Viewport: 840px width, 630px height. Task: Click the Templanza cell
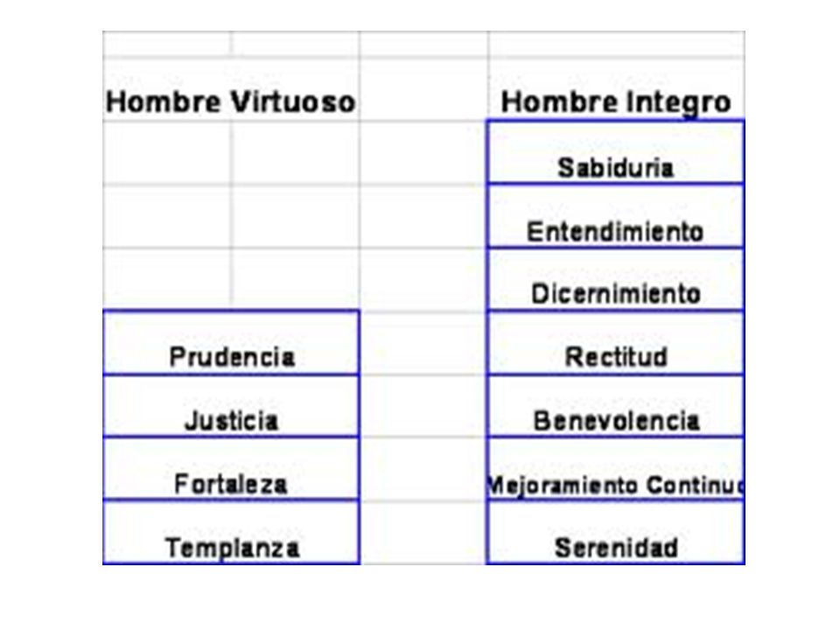pos(231,532)
